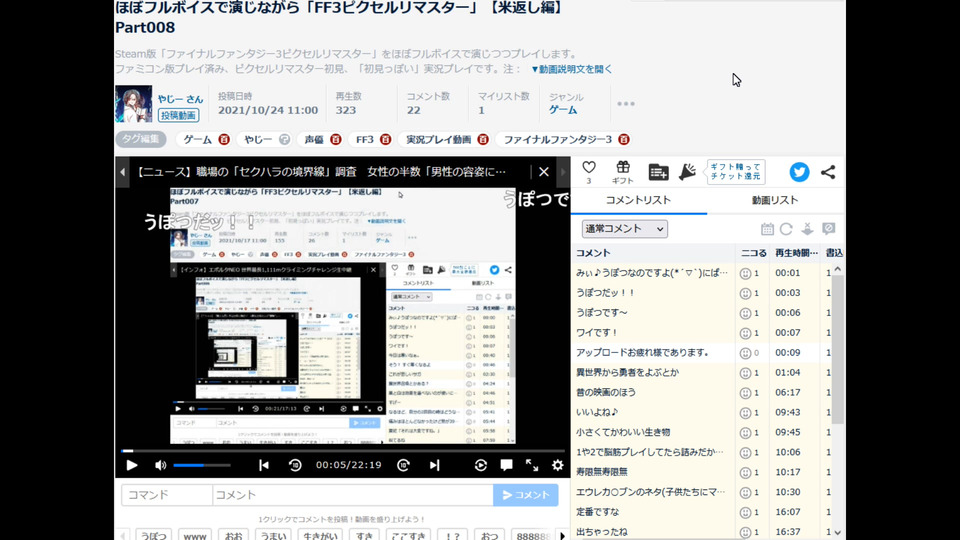Add video to mylist icon

coord(658,172)
